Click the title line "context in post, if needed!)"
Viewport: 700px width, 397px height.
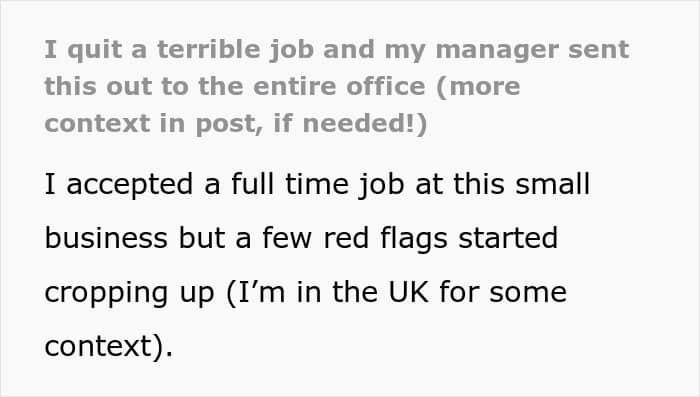point(236,124)
